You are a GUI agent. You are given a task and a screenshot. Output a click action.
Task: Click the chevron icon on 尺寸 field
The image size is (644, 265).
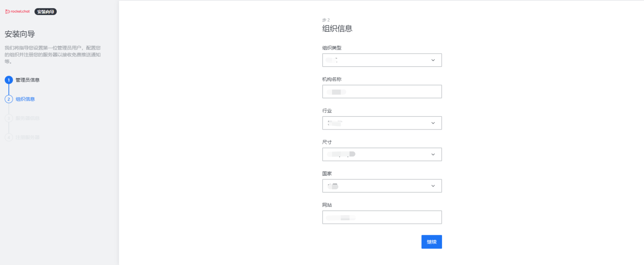tap(433, 154)
